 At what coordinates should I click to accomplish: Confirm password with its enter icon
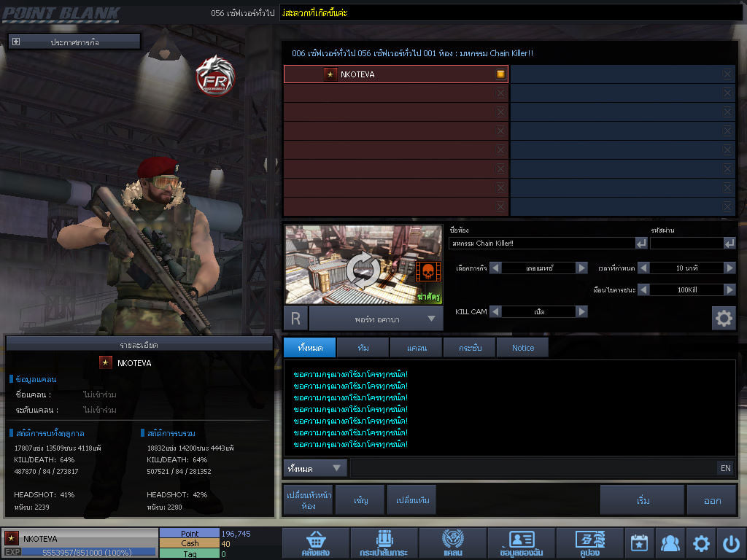click(729, 244)
